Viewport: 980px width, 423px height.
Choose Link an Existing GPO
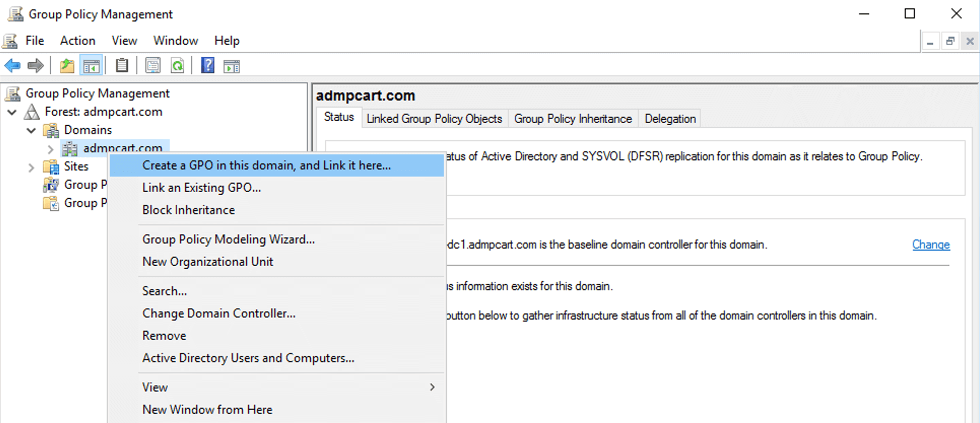(x=277, y=188)
